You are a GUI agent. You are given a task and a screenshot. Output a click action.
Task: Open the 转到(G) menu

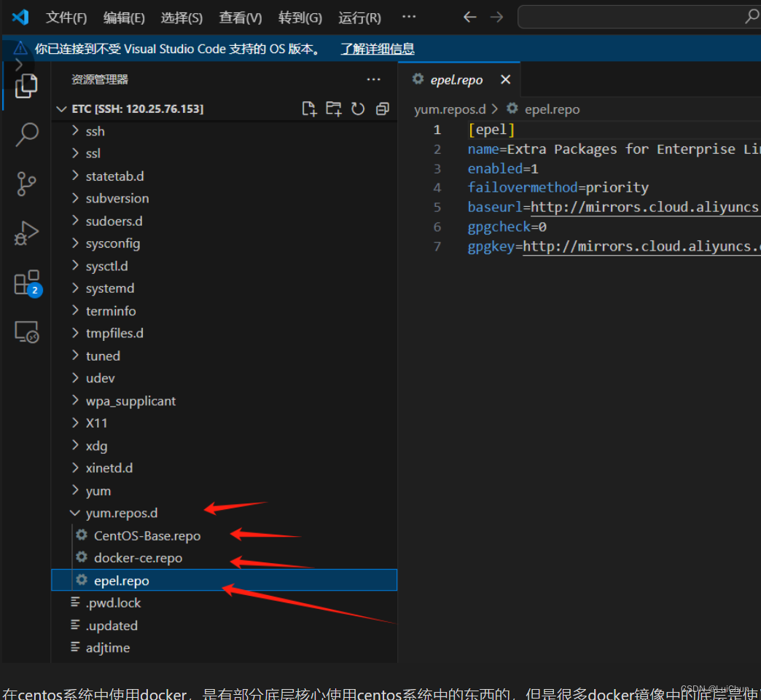click(x=300, y=18)
